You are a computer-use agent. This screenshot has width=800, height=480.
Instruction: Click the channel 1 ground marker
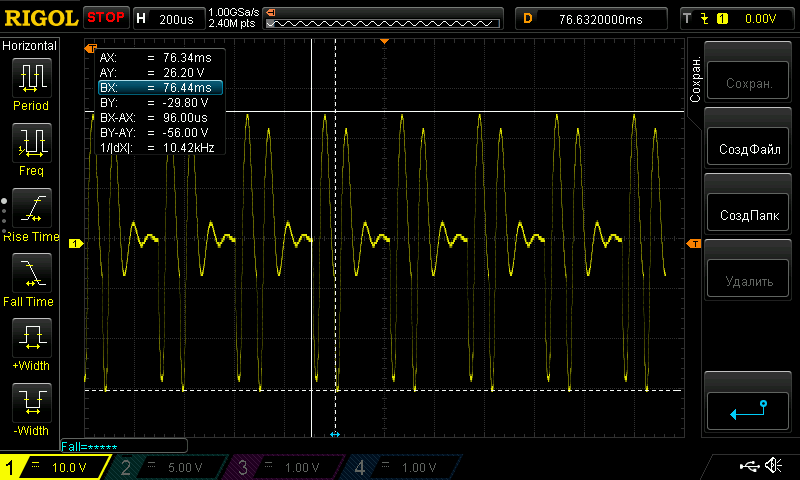click(x=76, y=244)
